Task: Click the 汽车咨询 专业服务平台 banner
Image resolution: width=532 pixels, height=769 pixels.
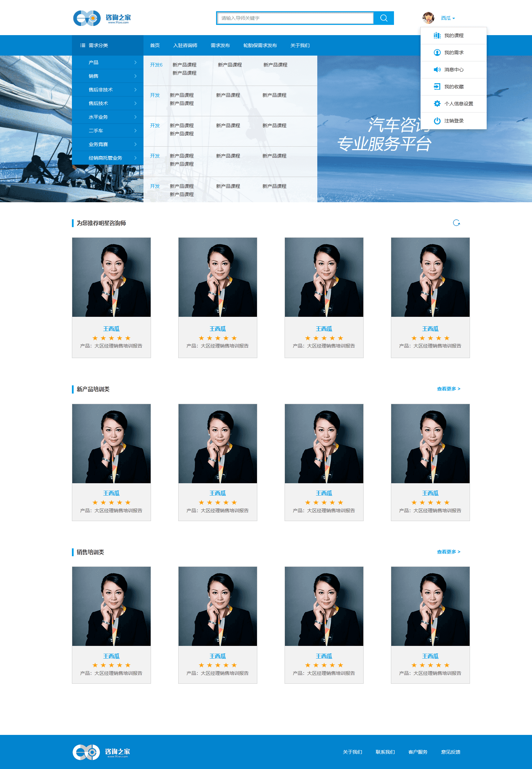Action: pyautogui.click(x=384, y=134)
